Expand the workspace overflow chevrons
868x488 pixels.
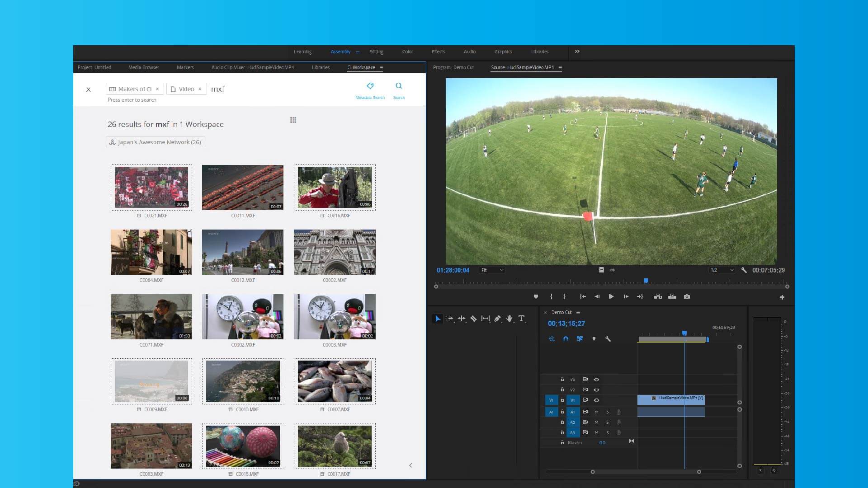(x=577, y=52)
